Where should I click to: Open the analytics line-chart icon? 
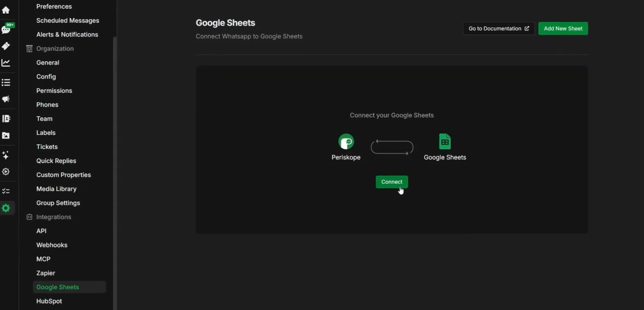[x=6, y=63]
